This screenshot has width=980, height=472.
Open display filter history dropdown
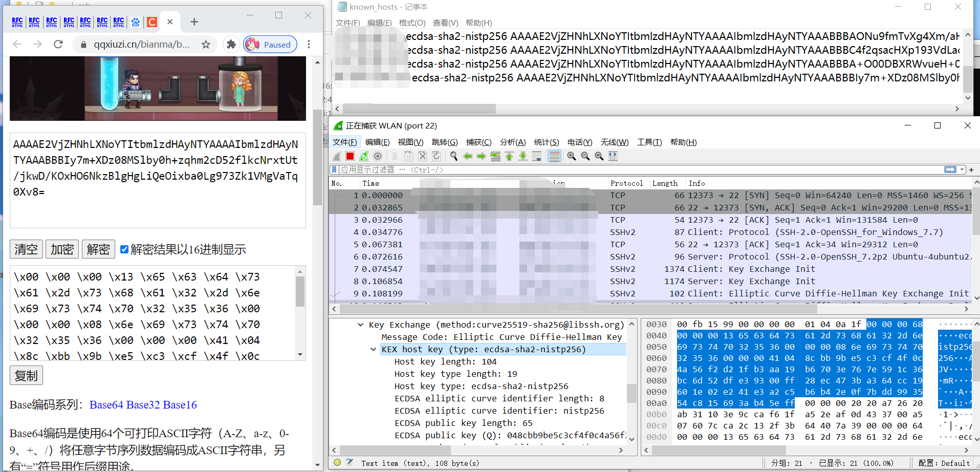962,169
